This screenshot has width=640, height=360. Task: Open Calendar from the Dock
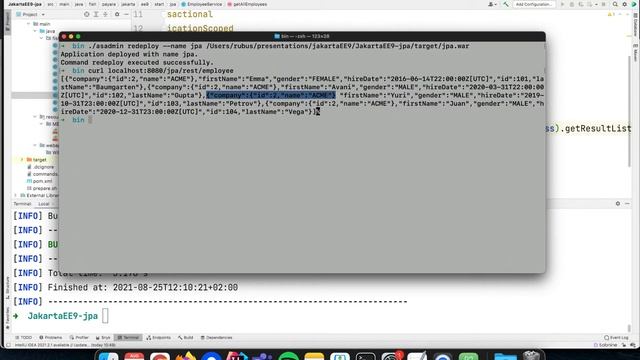point(134,356)
